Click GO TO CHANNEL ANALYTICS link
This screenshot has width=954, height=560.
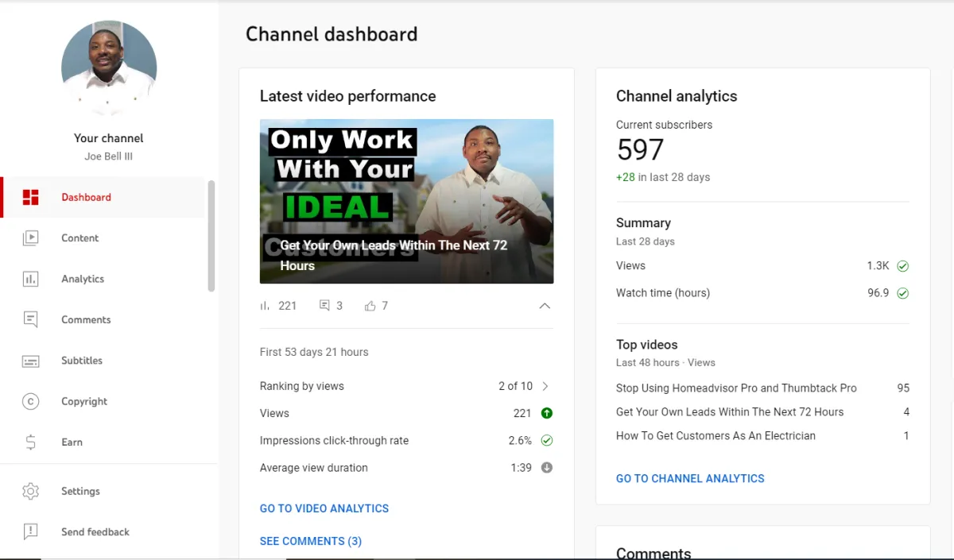tap(690, 478)
